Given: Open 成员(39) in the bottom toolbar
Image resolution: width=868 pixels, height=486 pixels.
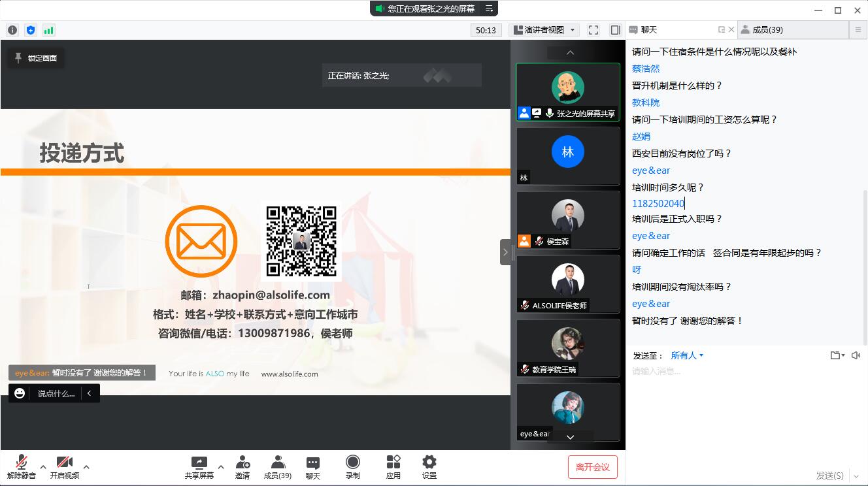Looking at the screenshot, I should (x=278, y=467).
